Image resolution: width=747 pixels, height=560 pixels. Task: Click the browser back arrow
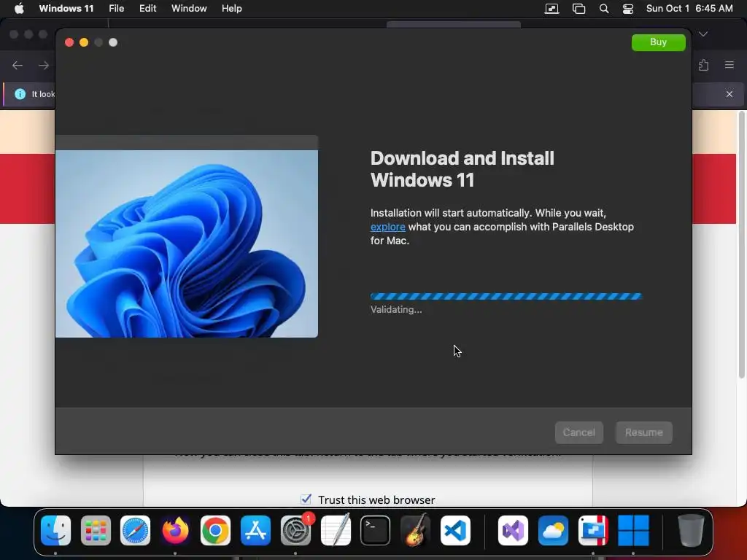tap(18, 65)
